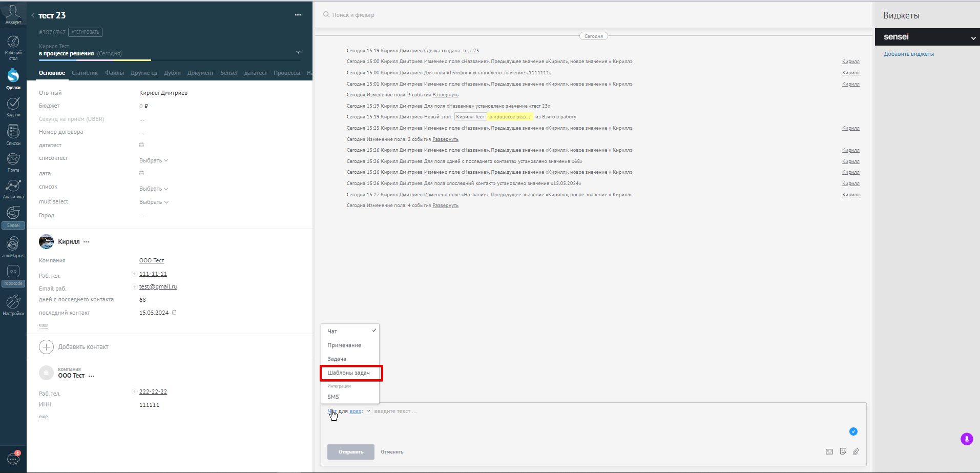Open the three-dot menu of the deal header
The width and height of the screenshot is (980, 473).
(298, 15)
